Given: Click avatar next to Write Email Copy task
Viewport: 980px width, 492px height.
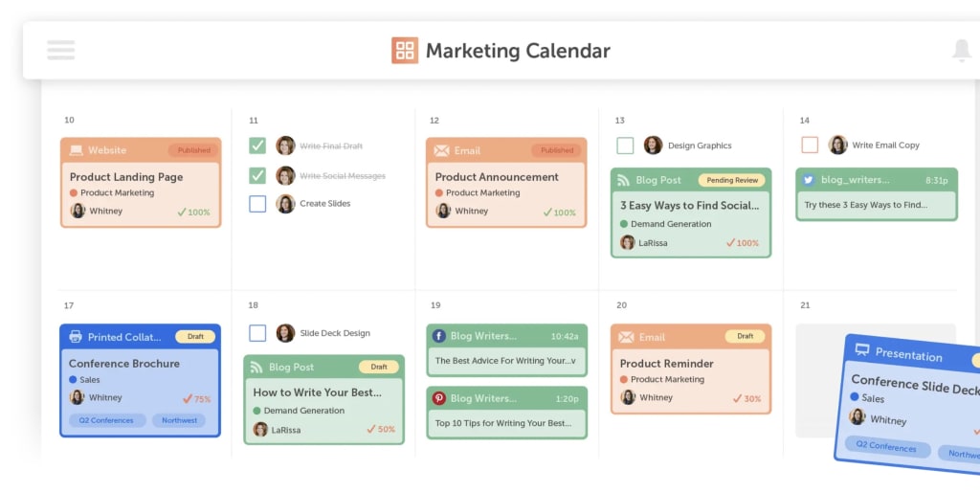Looking at the screenshot, I should point(838,145).
